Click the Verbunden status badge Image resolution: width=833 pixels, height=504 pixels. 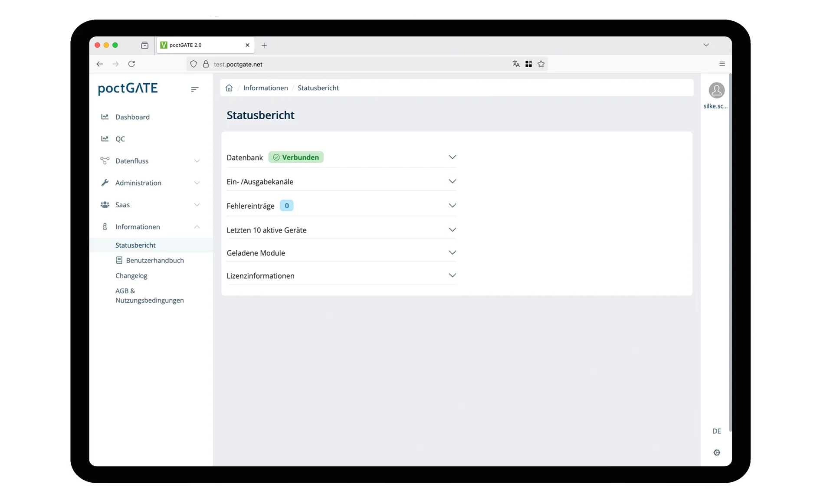click(296, 157)
